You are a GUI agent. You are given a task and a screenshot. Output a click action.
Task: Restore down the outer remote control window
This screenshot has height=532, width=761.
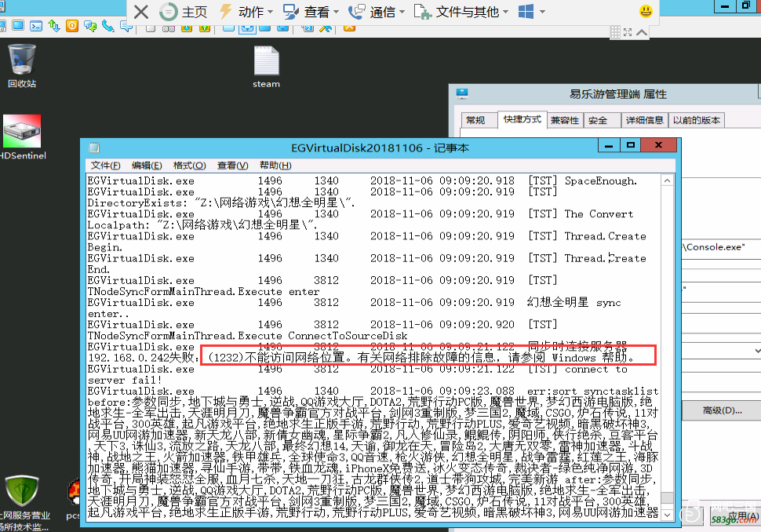pos(746,6)
